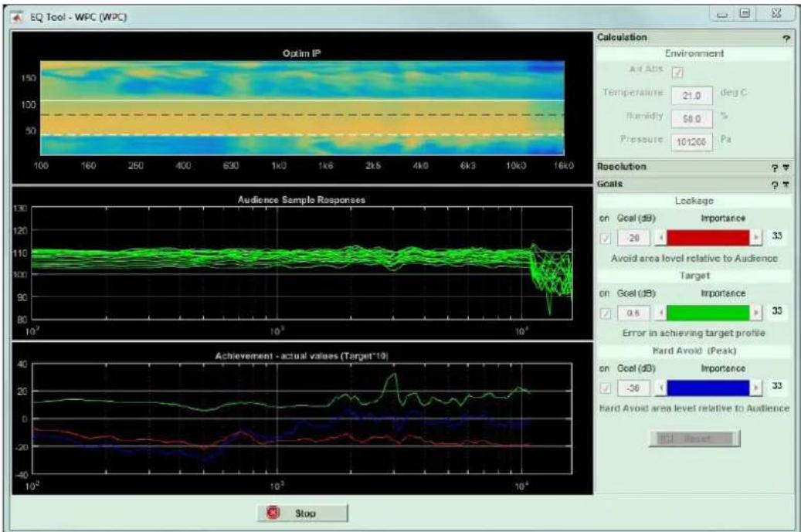Expand the Resolution panel arrow
Image resolution: width=801 pixels, height=532 pixels.
pyautogui.click(x=786, y=168)
